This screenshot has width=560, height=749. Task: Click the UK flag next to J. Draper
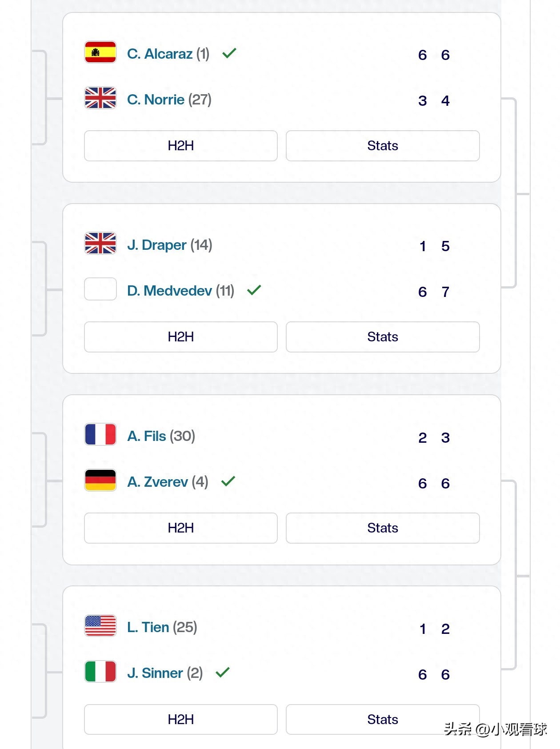tap(100, 244)
